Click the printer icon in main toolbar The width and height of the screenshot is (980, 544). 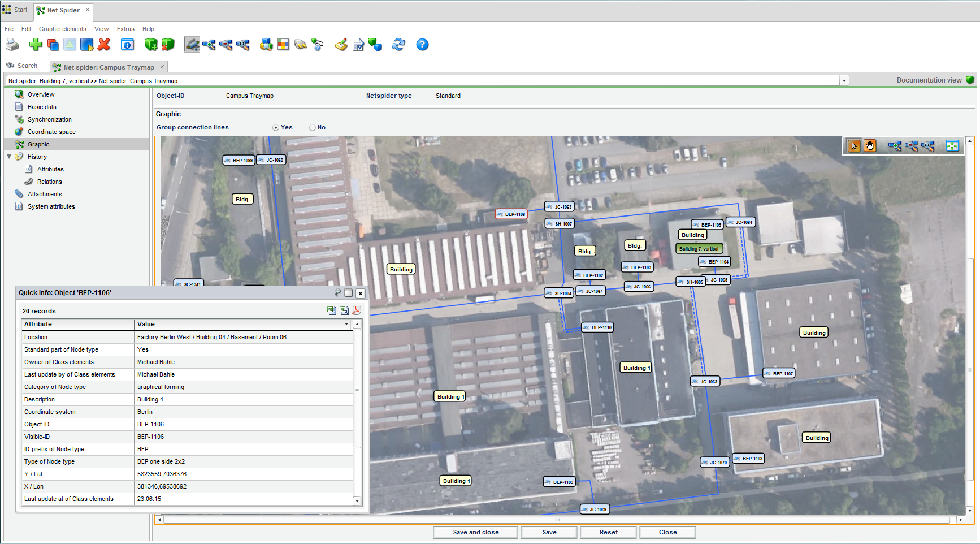click(12, 45)
